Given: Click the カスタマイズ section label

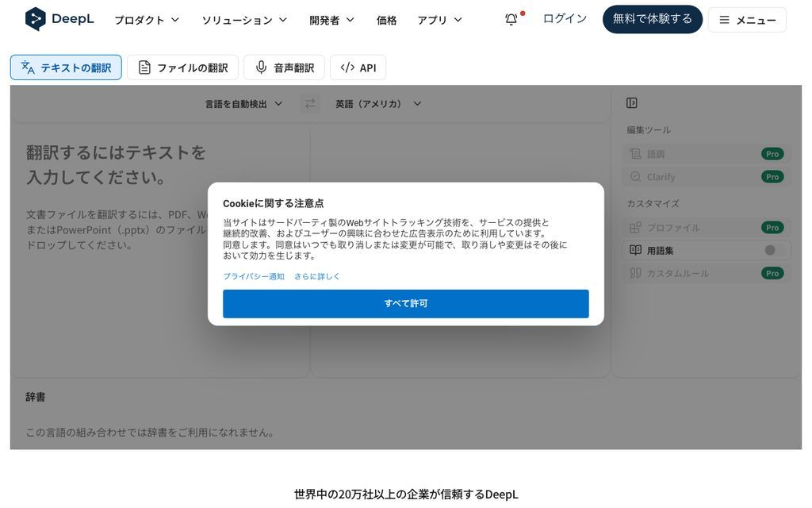Looking at the screenshot, I should pos(653,204).
